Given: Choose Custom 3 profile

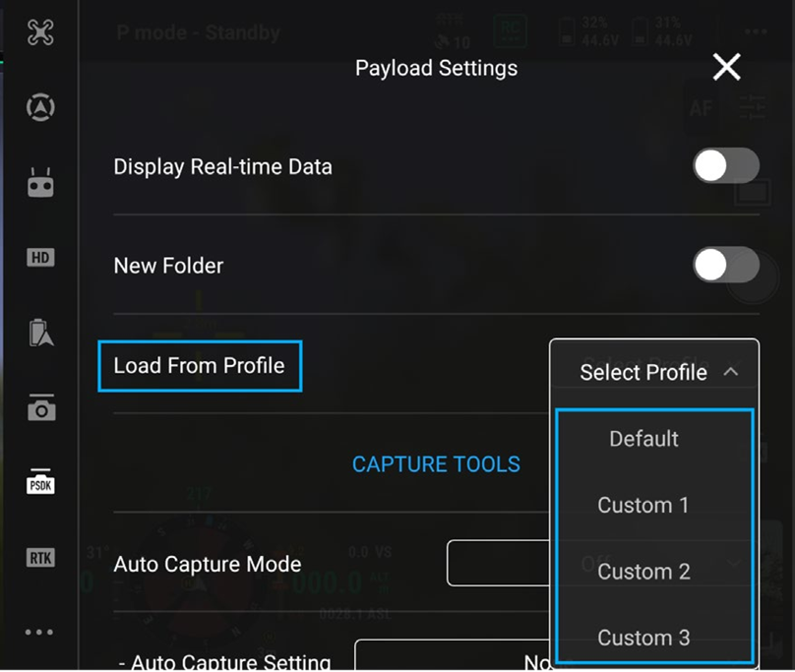Looking at the screenshot, I should coord(643,638).
